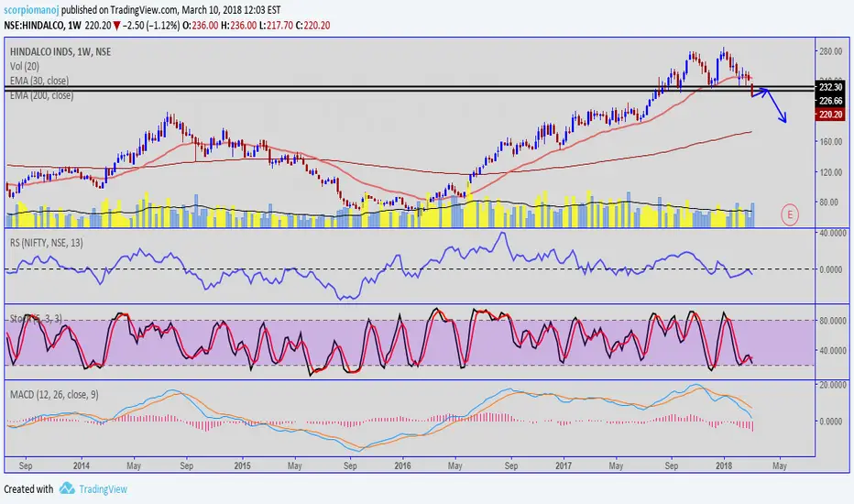The width and height of the screenshot is (854, 504).
Task: Click the 280.00 price axis value
Action: (x=831, y=51)
